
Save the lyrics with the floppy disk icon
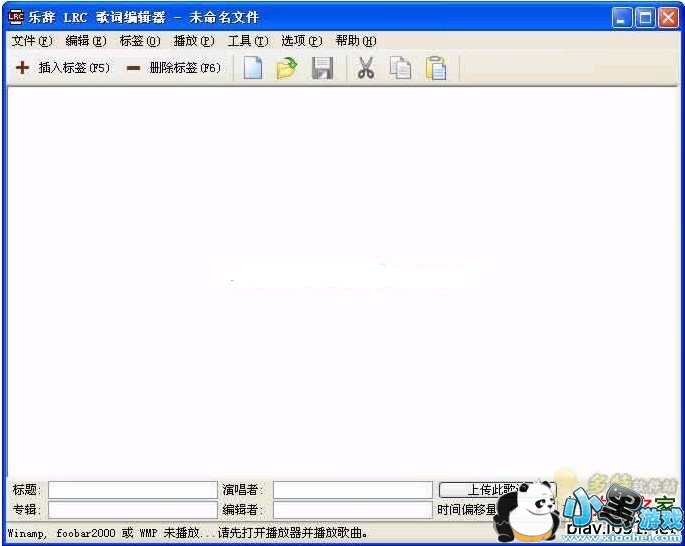coord(322,68)
